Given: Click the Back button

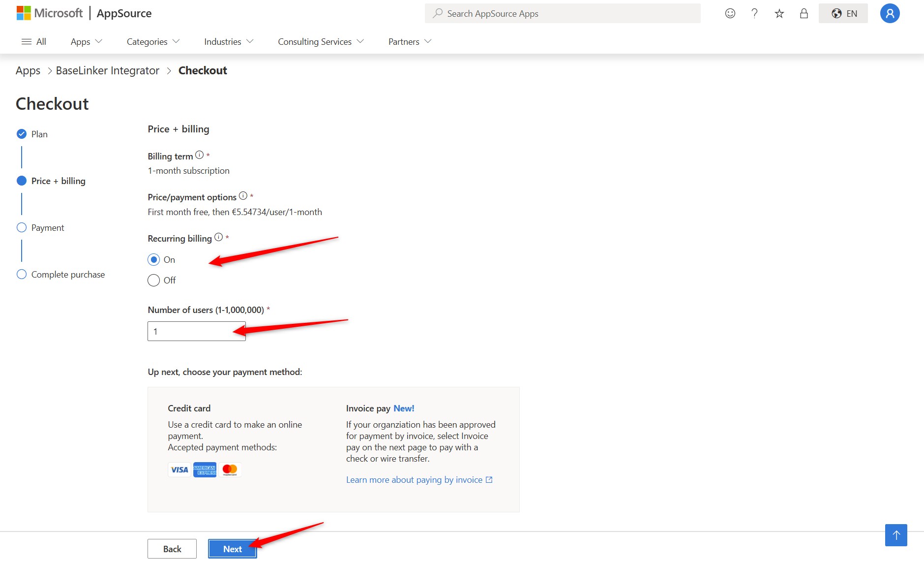Looking at the screenshot, I should tap(172, 549).
